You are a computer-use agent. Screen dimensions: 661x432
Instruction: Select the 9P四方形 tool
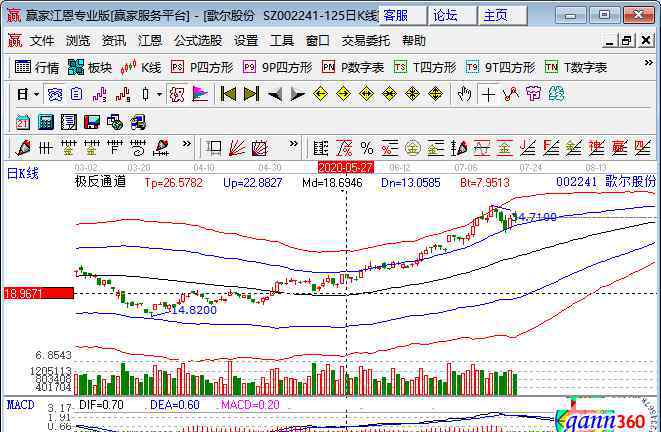point(278,67)
